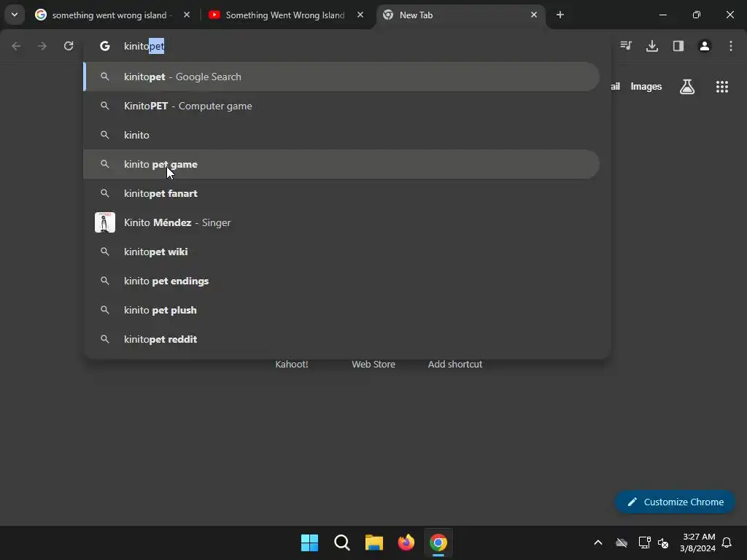747x560 pixels.
Task: Toggle the side panel icon
Action: click(678, 46)
